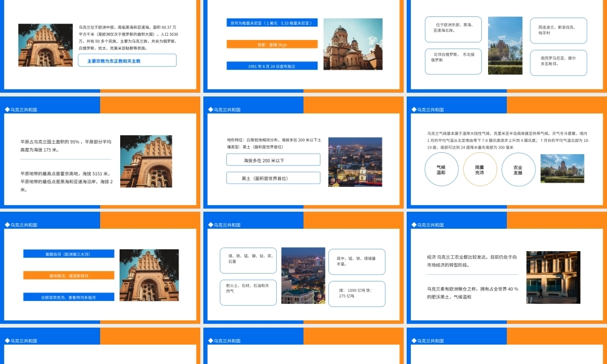Select the climate paragraph 乌克兰气候基本属于
This screenshot has height=364, width=607.
point(508,140)
